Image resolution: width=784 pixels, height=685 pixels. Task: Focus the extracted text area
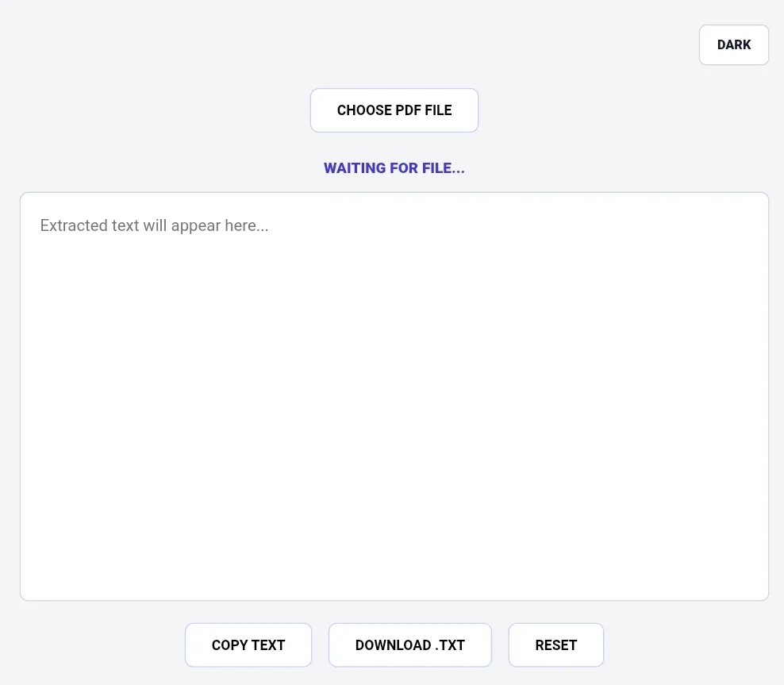pos(394,397)
